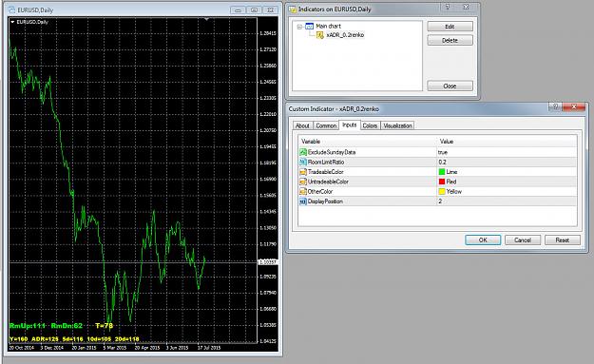This screenshot has height=364, width=594.
Task: Click the TradeableColor variable icon
Action: click(x=303, y=172)
